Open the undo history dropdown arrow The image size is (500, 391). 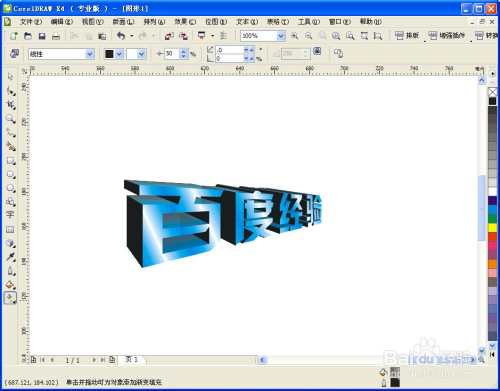coord(132,36)
